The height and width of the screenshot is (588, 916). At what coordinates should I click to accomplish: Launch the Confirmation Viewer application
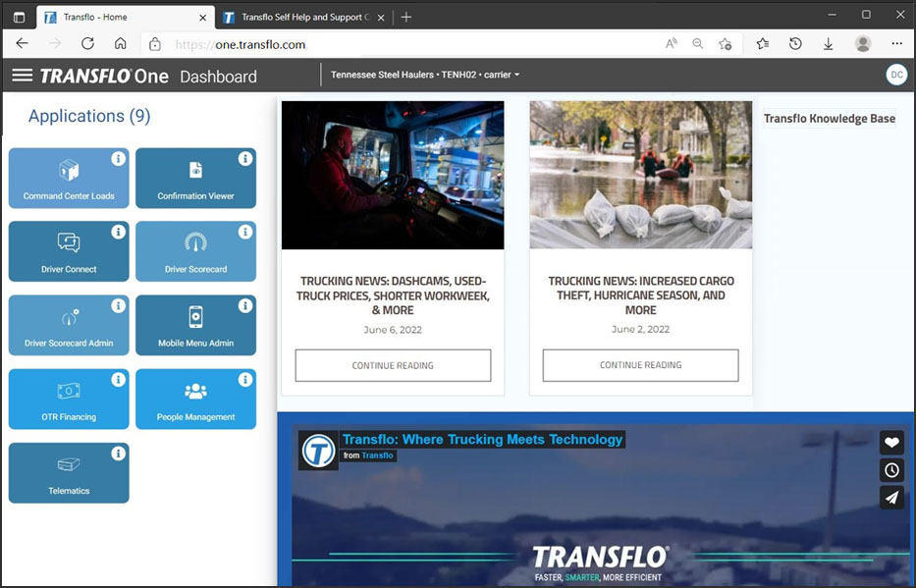(x=195, y=178)
